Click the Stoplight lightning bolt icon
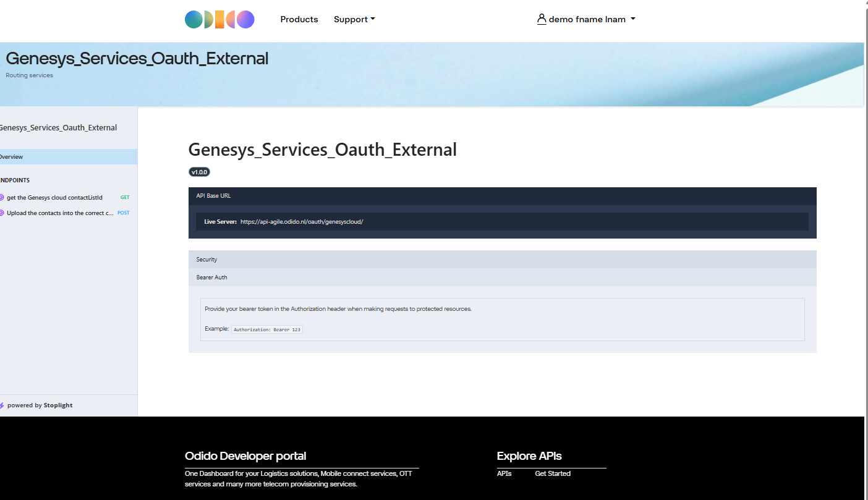The image size is (868, 500). click(2, 405)
